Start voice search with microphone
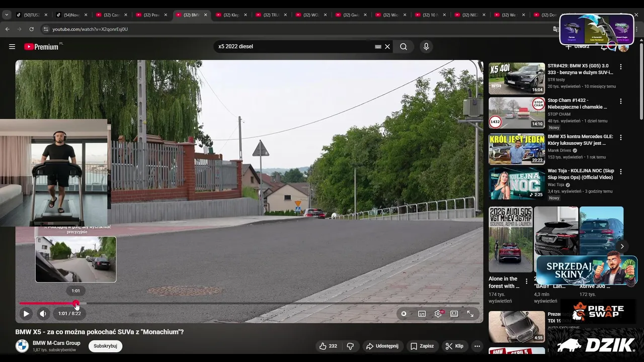Viewport: 644px width, 362px height. [x=426, y=47]
